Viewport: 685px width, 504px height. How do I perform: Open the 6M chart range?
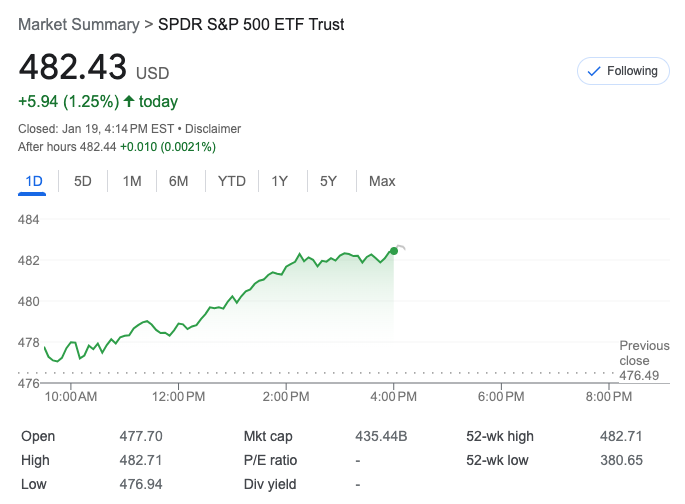pyautogui.click(x=179, y=181)
